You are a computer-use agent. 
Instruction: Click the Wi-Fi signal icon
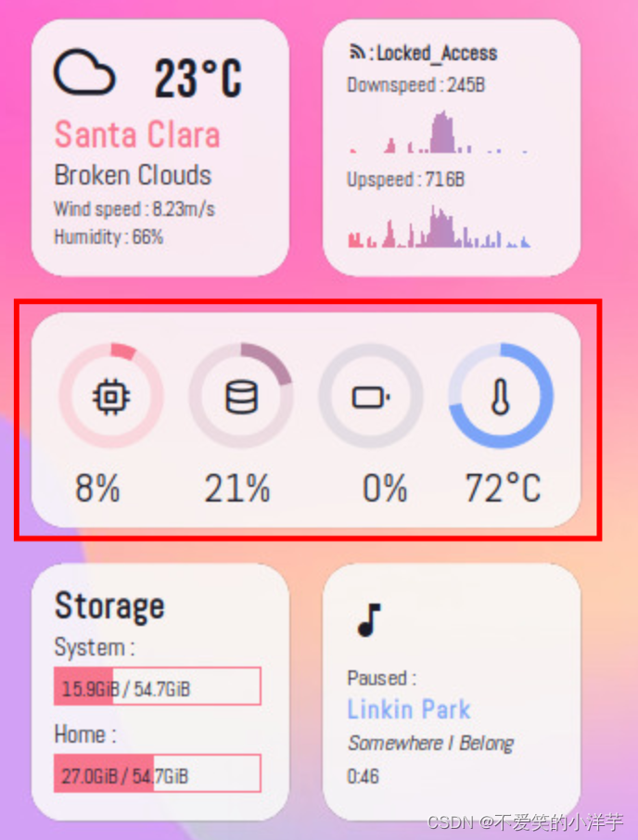point(356,53)
